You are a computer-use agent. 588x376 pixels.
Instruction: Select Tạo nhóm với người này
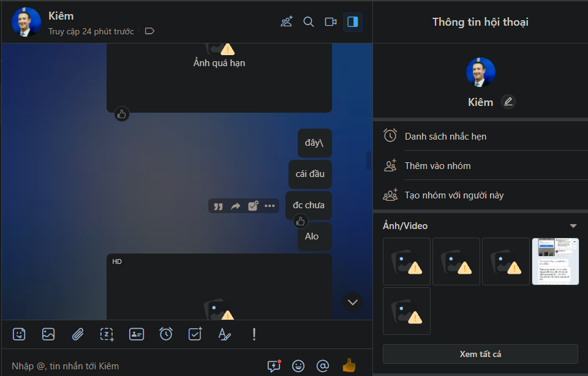click(x=454, y=195)
